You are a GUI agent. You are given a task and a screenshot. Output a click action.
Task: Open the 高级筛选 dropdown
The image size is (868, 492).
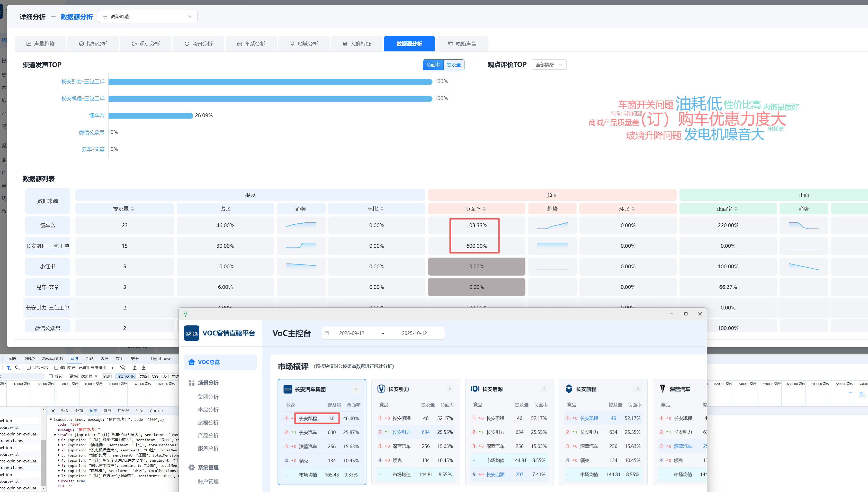point(148,16)
